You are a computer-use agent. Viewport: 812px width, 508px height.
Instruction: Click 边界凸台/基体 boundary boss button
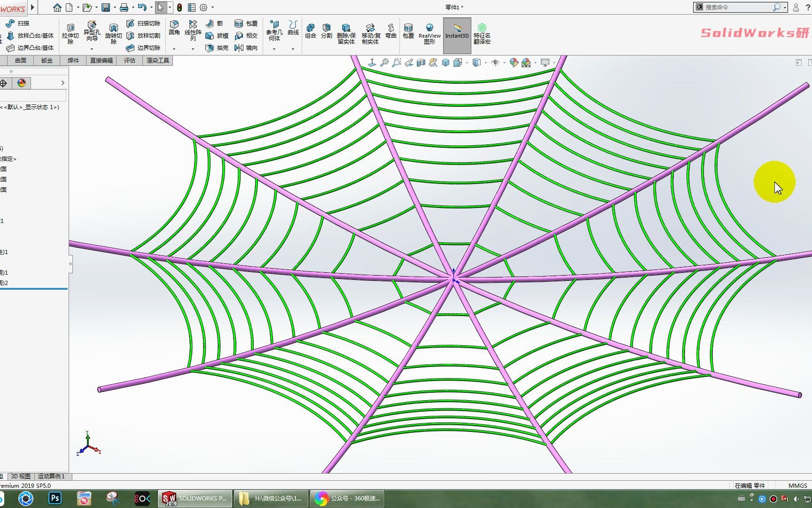point(30,48)
